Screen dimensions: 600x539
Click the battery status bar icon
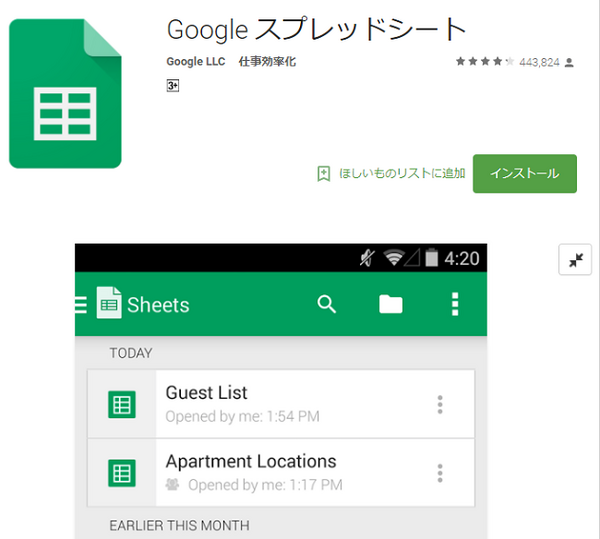tap(432, 257)
